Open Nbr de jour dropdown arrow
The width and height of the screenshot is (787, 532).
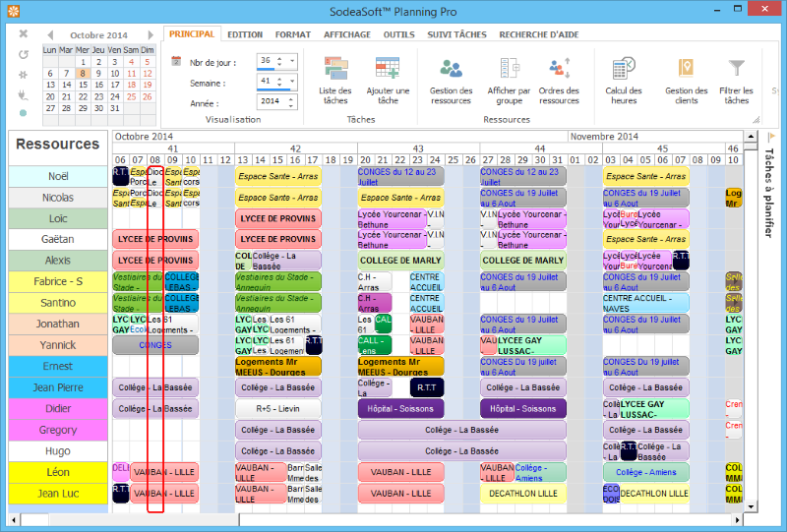[292, 61]
